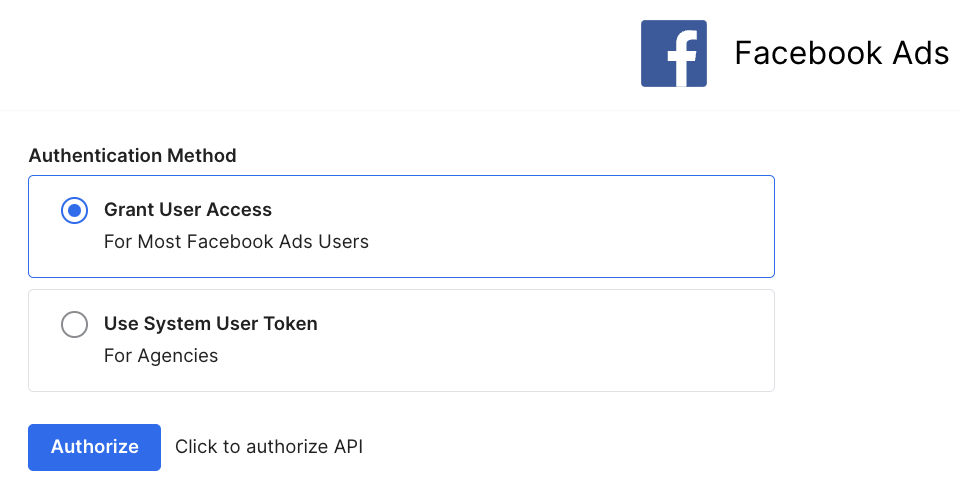The height and width of the screenshot is (492, 960).
Task: Click the "Authentication Method" heading
Action: [x=132, y=156]
